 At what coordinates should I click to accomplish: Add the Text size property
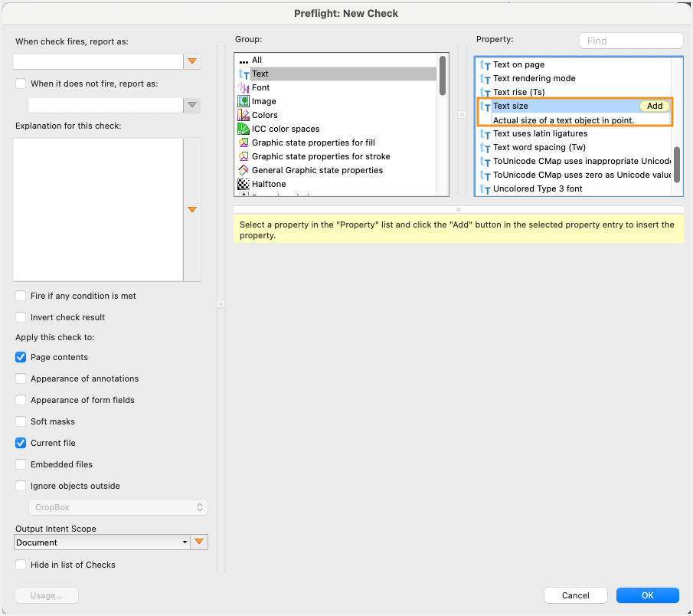(x=654, y=106)
